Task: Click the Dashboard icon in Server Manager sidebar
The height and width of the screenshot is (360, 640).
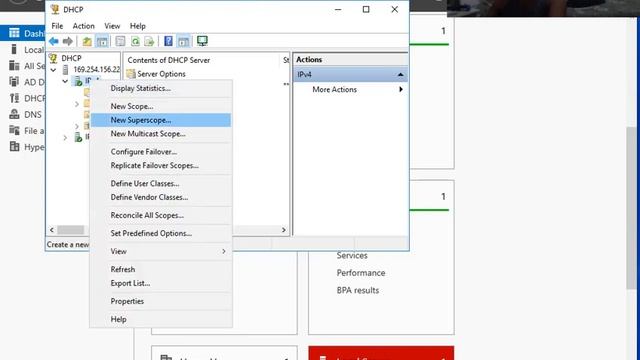Action: (x=14, y=33)
